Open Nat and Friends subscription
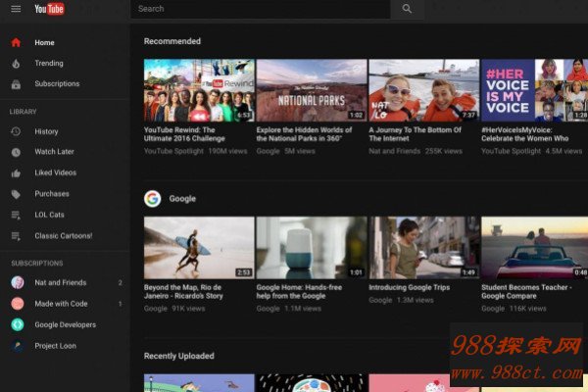 click(60, 283)
